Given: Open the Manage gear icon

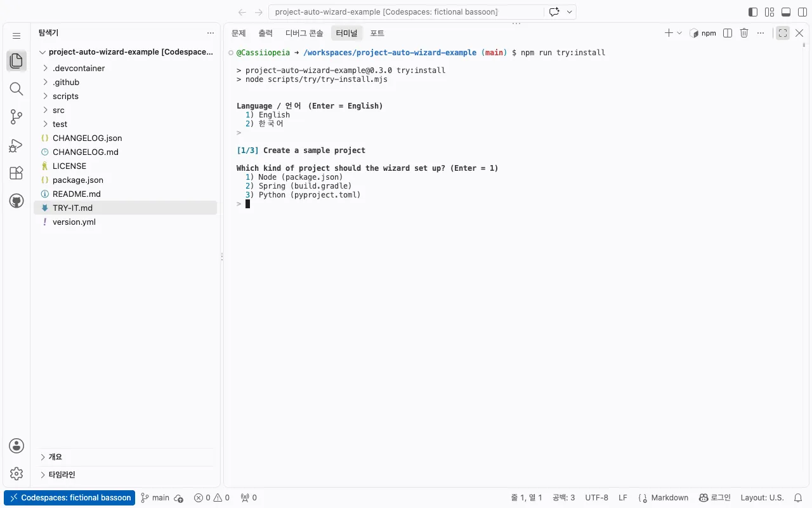Looking at the screenshot, I should (x=16, y=474).
